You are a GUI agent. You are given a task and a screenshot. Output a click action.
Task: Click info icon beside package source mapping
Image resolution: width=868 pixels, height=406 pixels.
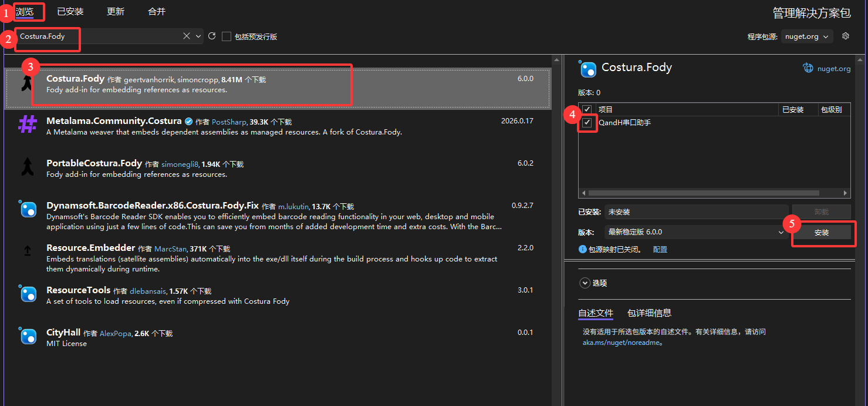click(583, 249)
